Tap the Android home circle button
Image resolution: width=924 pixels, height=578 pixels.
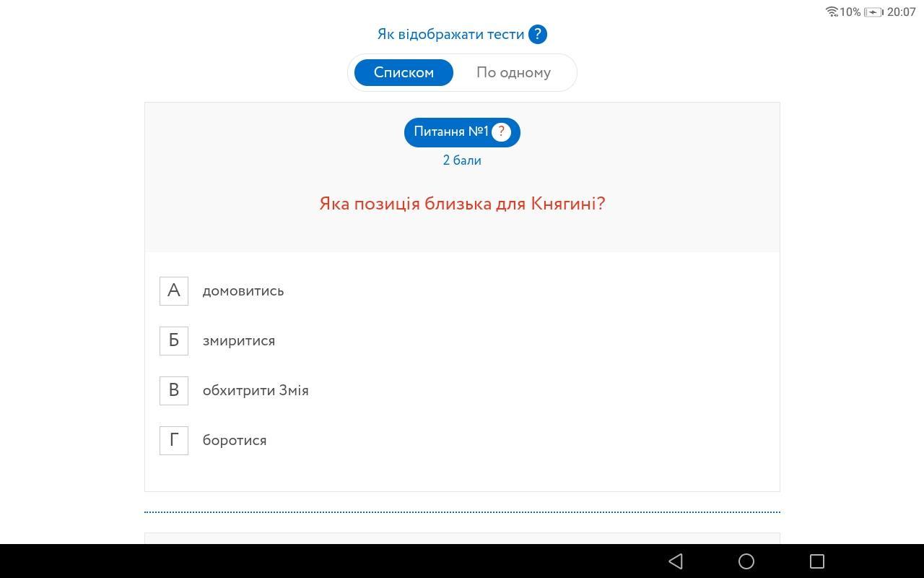click(x=746, y=561)
